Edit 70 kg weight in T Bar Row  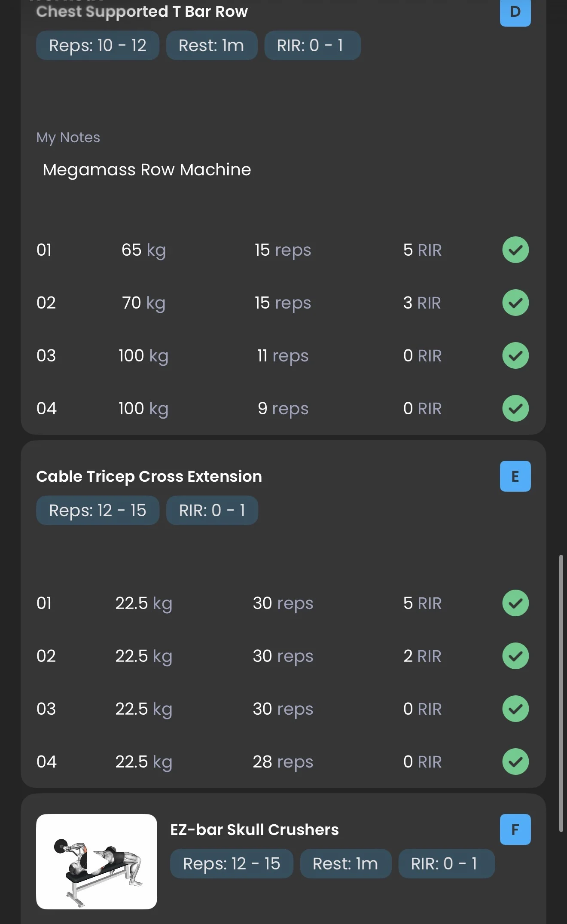[x=143, y=303]
